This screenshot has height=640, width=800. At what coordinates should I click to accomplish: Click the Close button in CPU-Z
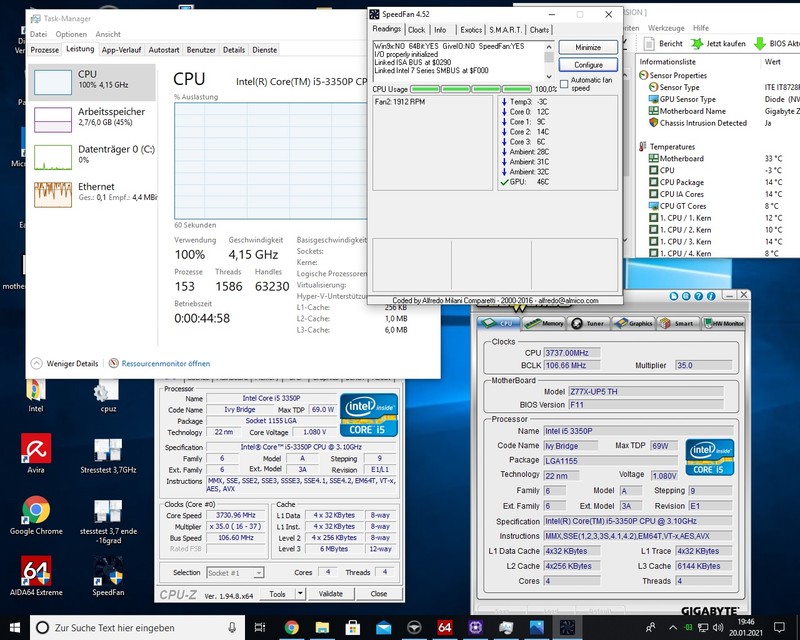[379, 594]
